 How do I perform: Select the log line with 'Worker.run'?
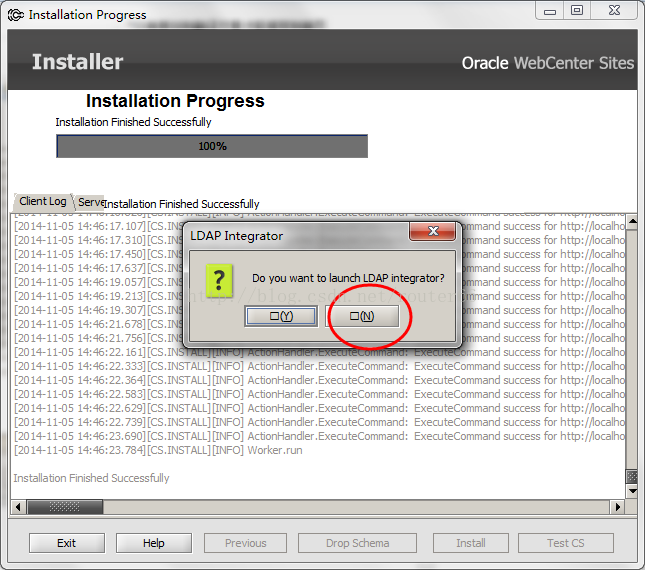(x=158, y=450)
